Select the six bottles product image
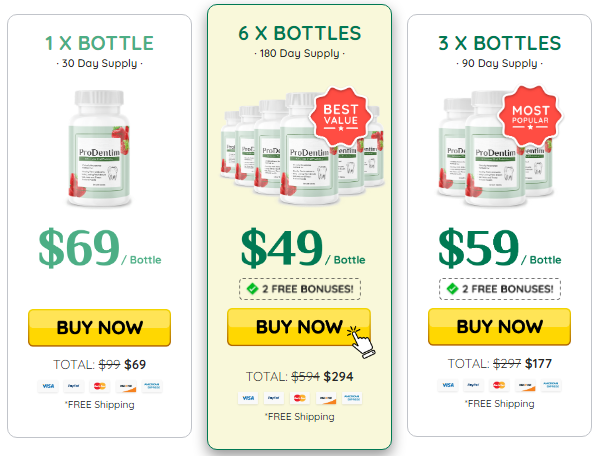Image resolution: width=599 pixels, height=456 pixels. pos(302,147)
